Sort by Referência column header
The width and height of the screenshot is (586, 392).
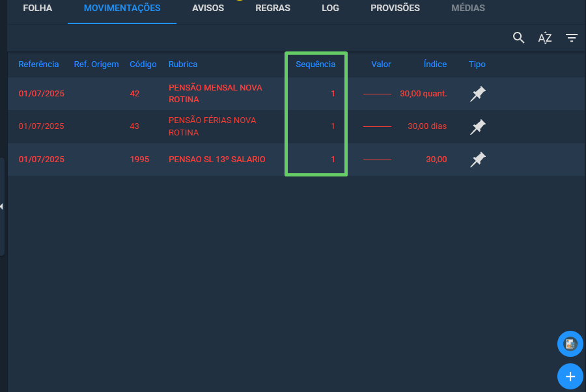[38, 64]
